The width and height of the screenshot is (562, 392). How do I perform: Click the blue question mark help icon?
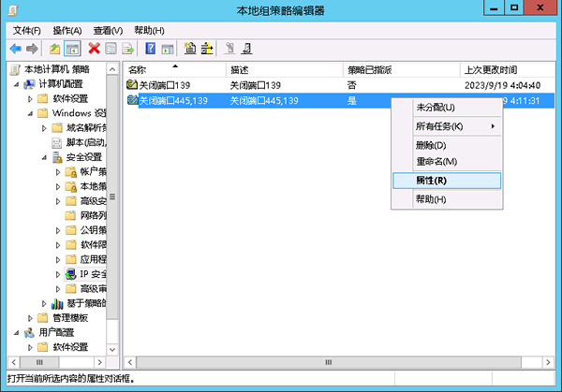(151, 49)
